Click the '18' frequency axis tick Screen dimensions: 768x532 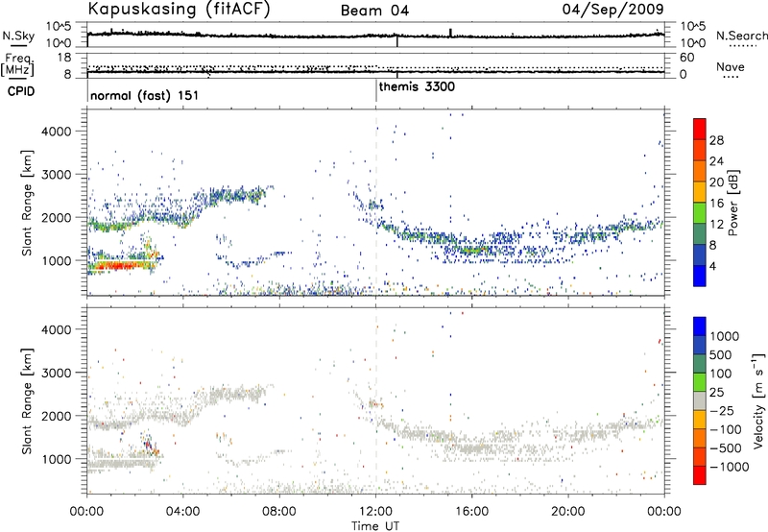pos(64,58)
